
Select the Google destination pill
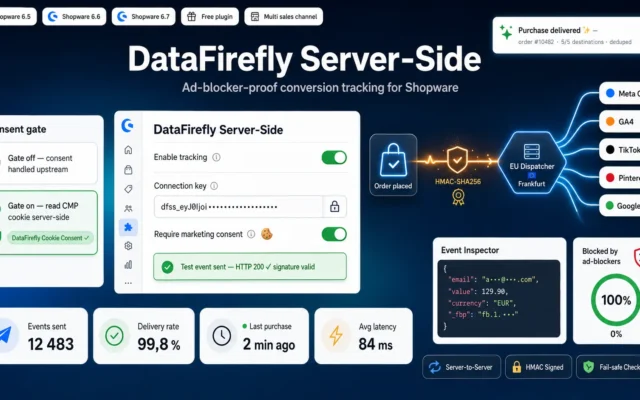pos(620,206)
